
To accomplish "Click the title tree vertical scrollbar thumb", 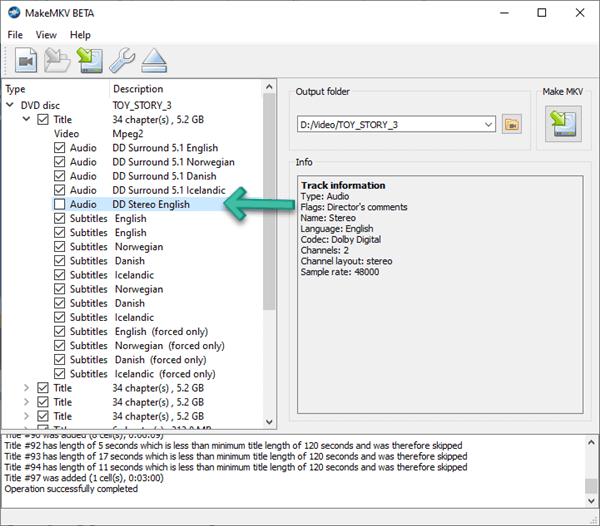I will pos(269,202).
